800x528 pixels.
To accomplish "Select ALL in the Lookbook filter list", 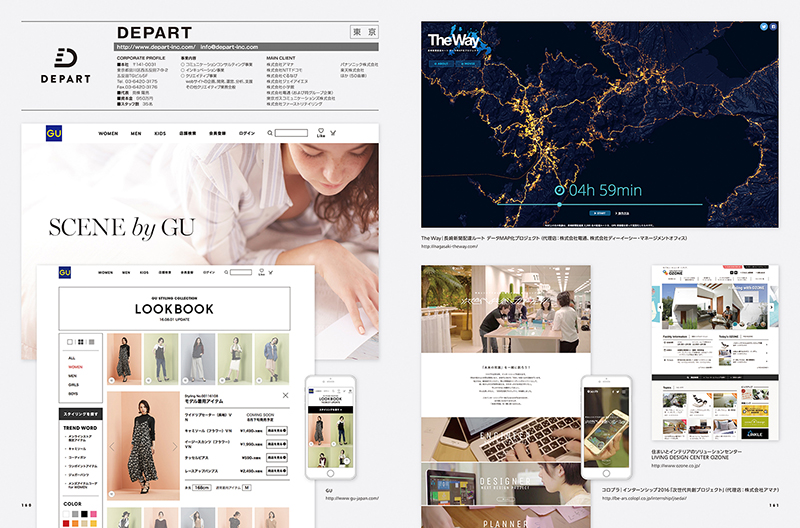I will tap(71, 358).
